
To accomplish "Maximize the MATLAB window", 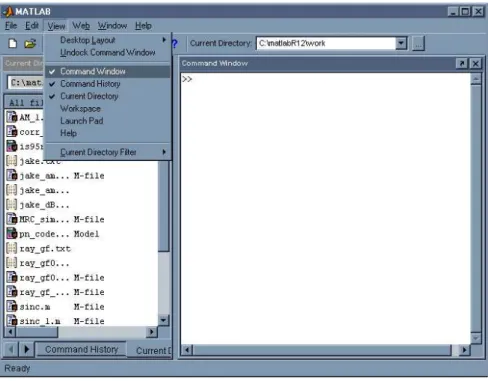I will click(x=465, y=12).
